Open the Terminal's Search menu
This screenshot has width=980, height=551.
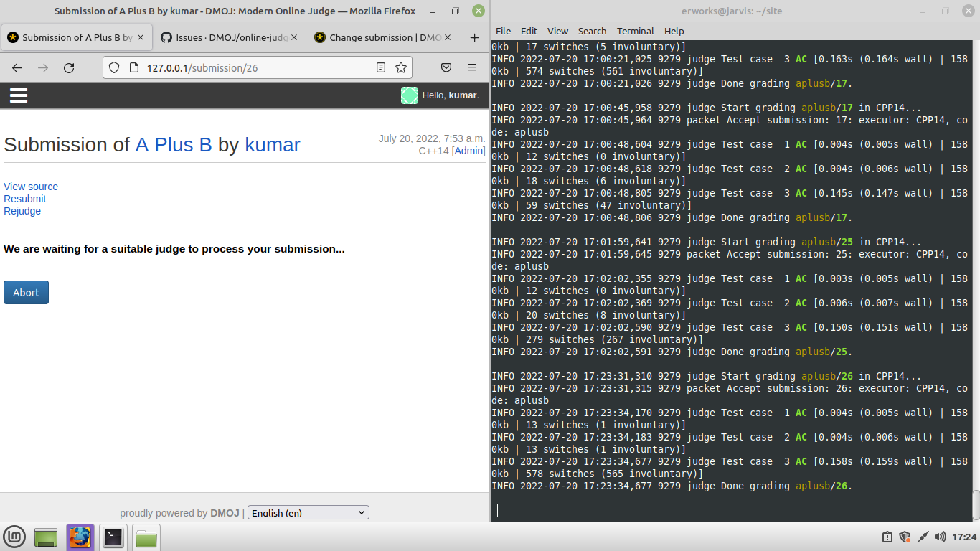pyautogui.click(x=592, y=31)
